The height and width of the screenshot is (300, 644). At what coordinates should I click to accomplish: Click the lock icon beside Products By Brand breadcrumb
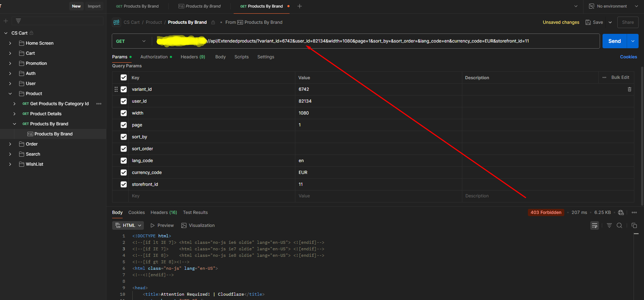coord(213,22)
